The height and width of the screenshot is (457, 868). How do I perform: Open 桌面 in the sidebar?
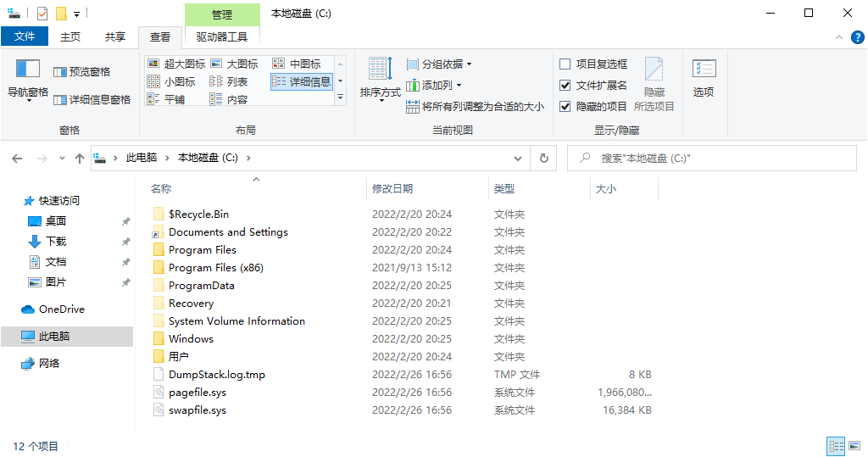(47, 221)
